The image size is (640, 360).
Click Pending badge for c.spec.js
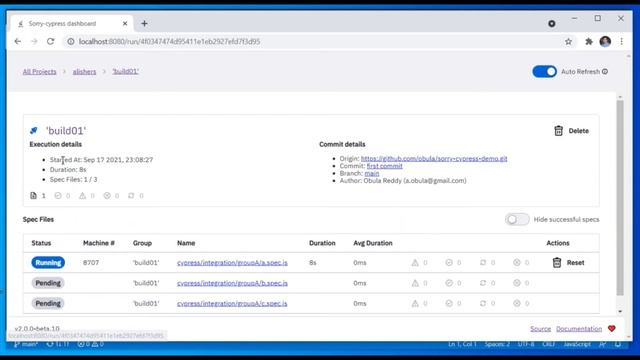(x=48, y=303)
